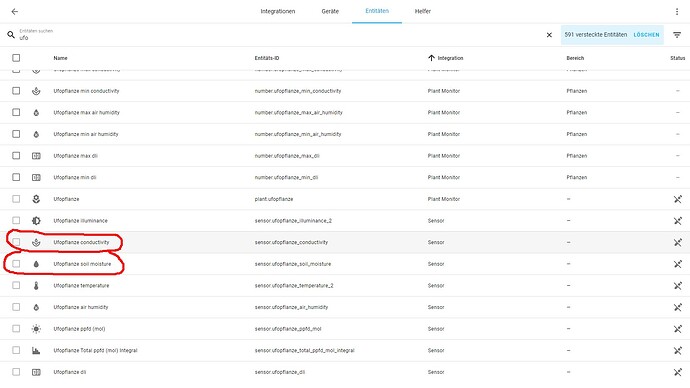
Task: Click status icon for Ufopflanze illuminance row
Action: point(678,220)
